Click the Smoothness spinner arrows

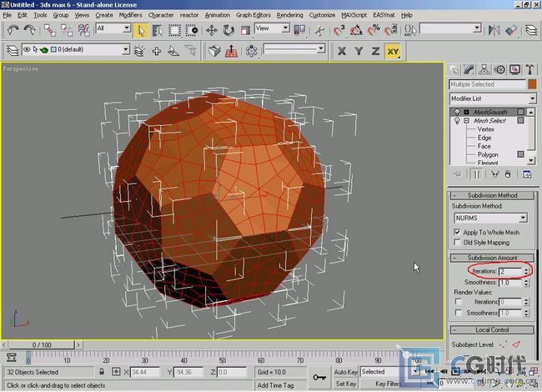[x=526, y=283]
